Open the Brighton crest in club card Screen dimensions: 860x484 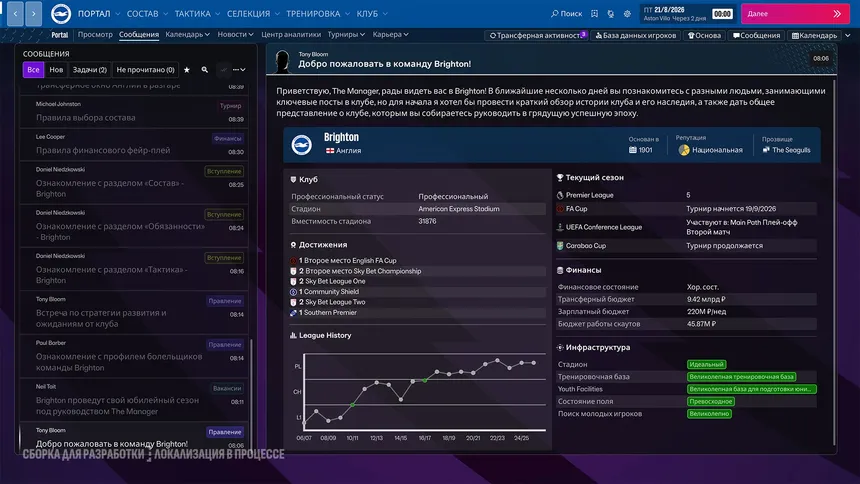[x=302, y=144]
